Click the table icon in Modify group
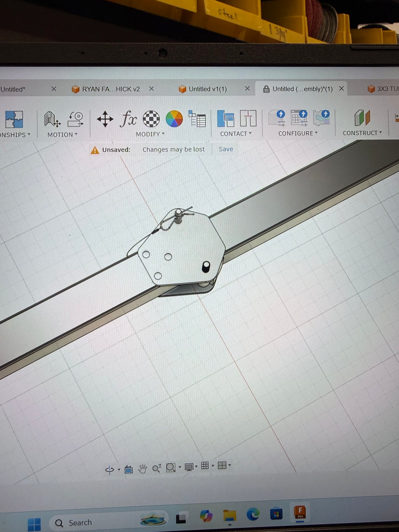Viewport: 399px width, 532px height. [197, 119]
